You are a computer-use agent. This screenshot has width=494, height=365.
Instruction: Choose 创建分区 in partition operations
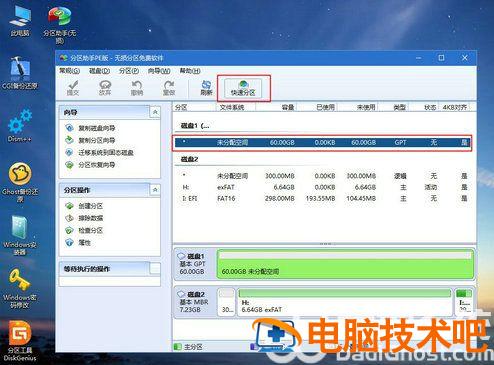[84, 206]
